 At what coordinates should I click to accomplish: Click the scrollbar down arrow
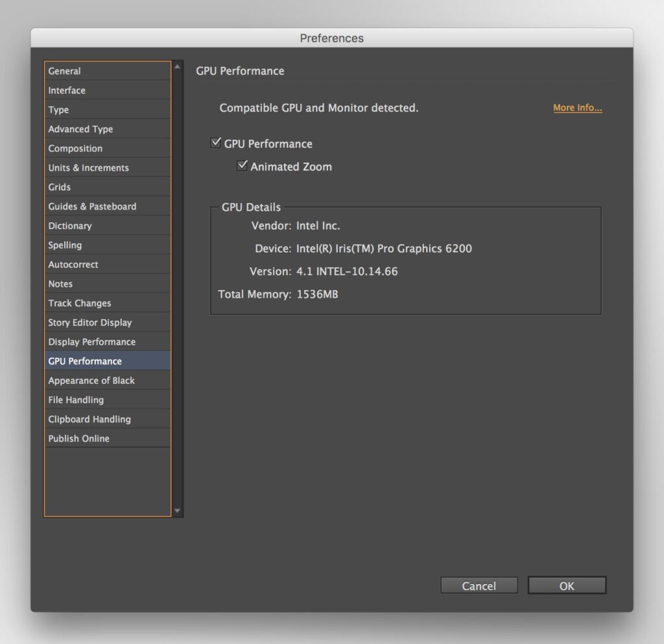pyautogui.click(x=177, y=511)
